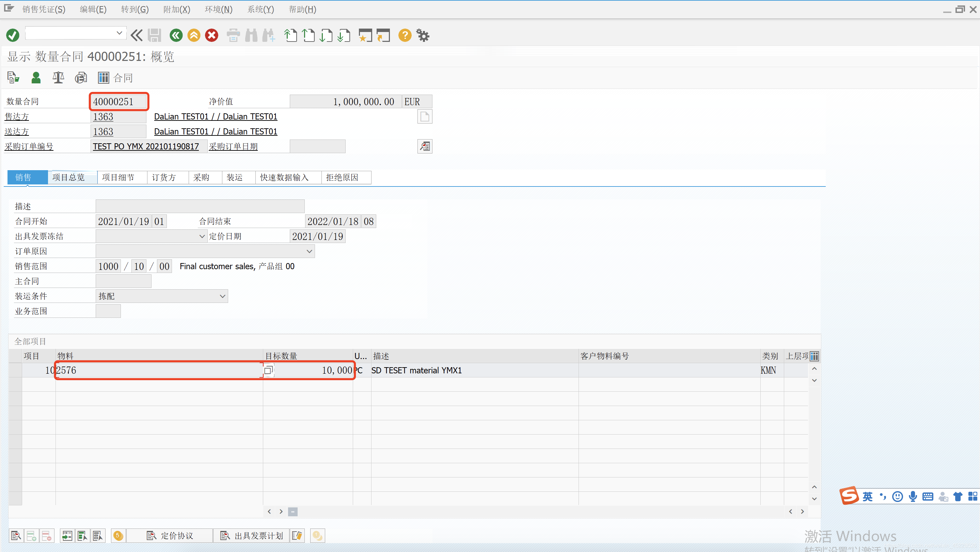
Task: Display document flow icon
Action: [x=13, y=78]
